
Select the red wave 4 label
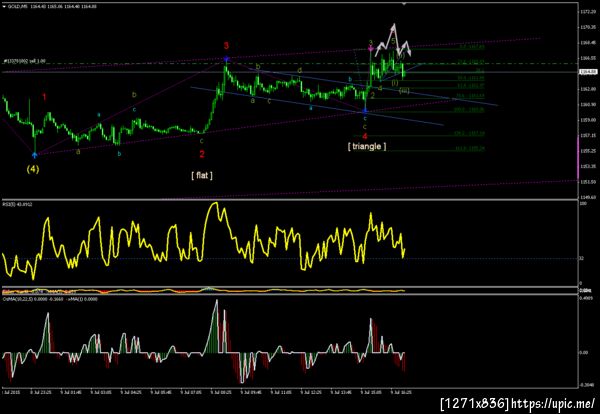(x=365, y=137)
